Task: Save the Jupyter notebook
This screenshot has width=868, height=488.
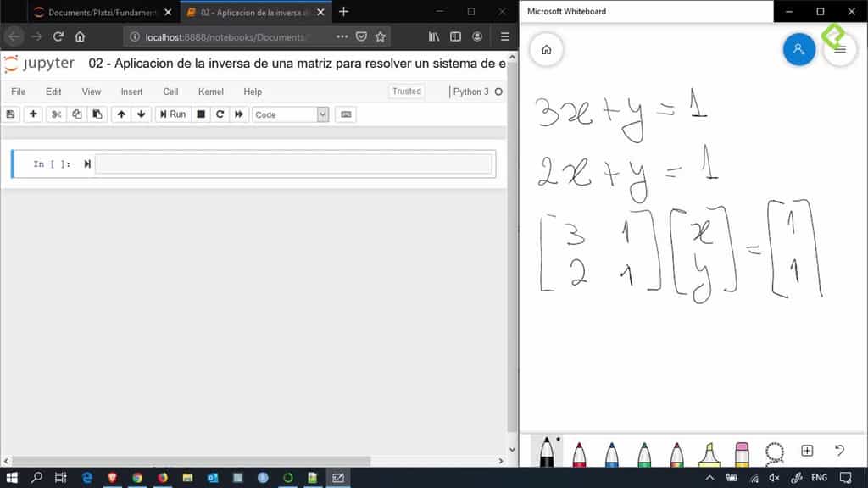Action: click(11, 114)
